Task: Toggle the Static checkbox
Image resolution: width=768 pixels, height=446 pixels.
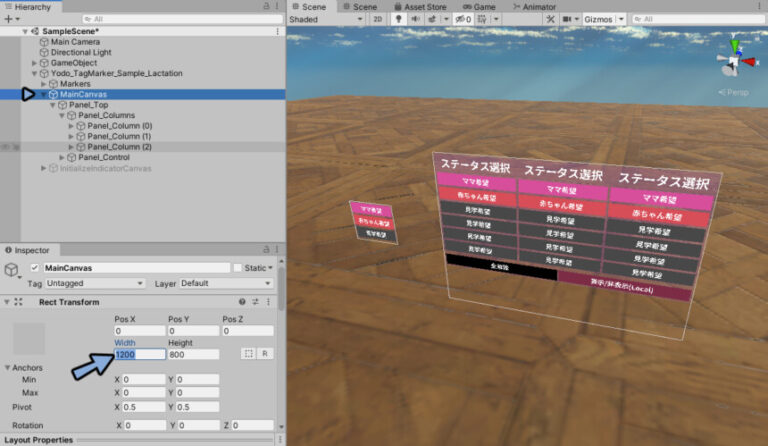Action: coord(238,267)
